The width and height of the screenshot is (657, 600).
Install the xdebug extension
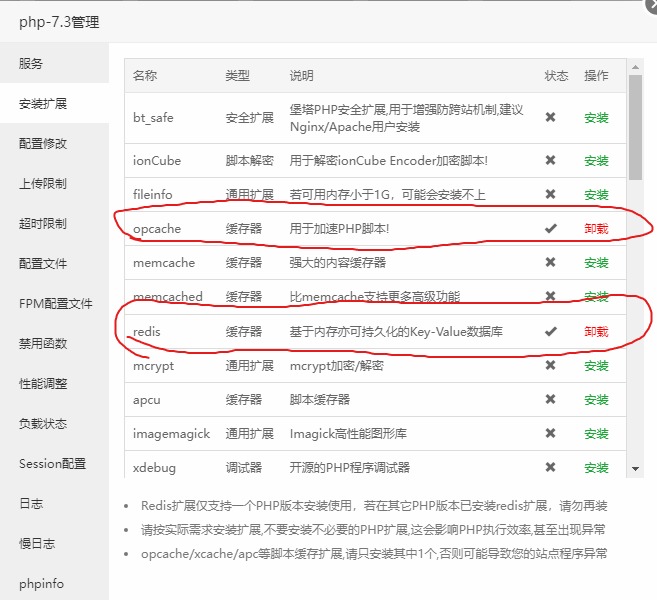(x=596, y=468)
